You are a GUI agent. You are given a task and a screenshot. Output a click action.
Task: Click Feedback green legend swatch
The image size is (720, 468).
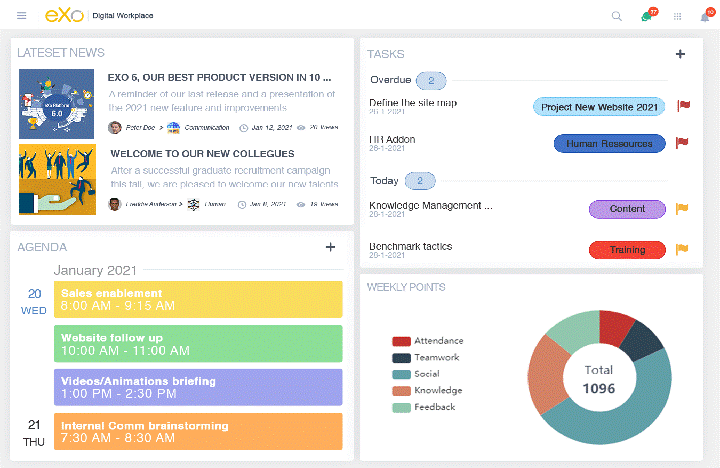pos(401,407)
